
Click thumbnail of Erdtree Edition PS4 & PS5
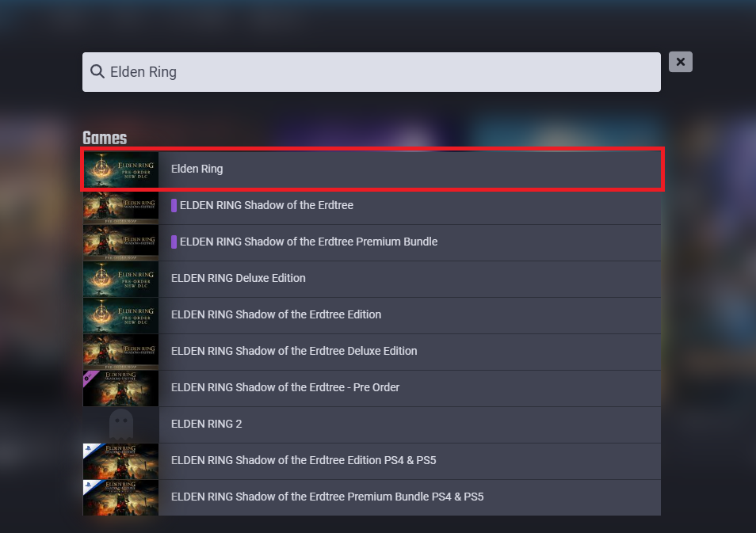[x=120, y=461]
